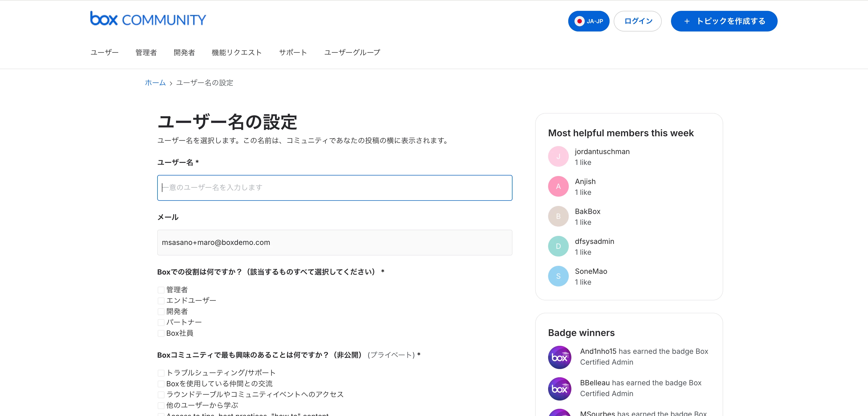Open the JA-JP language selector
Viewport: 868px width, 416px height.
(588, 21)
